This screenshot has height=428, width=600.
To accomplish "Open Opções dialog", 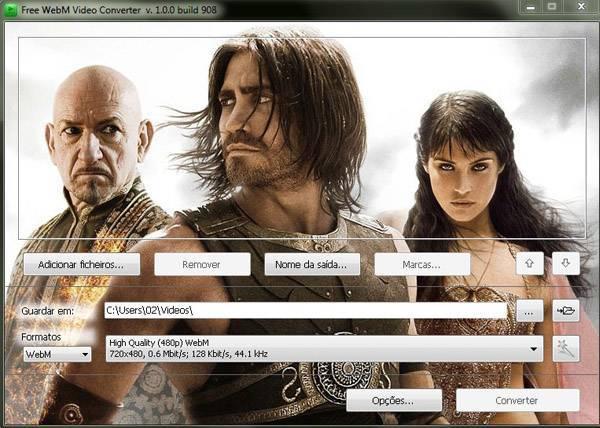I will pyautogui.click(x=394, y=400).
